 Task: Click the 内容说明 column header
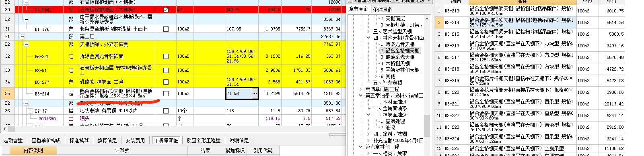pos(33,150)
